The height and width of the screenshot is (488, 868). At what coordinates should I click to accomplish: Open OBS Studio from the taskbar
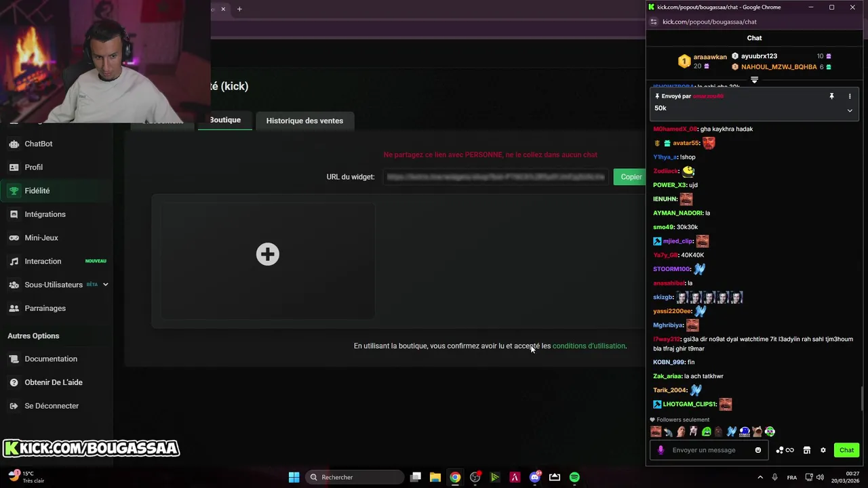(x=475, y=477)
